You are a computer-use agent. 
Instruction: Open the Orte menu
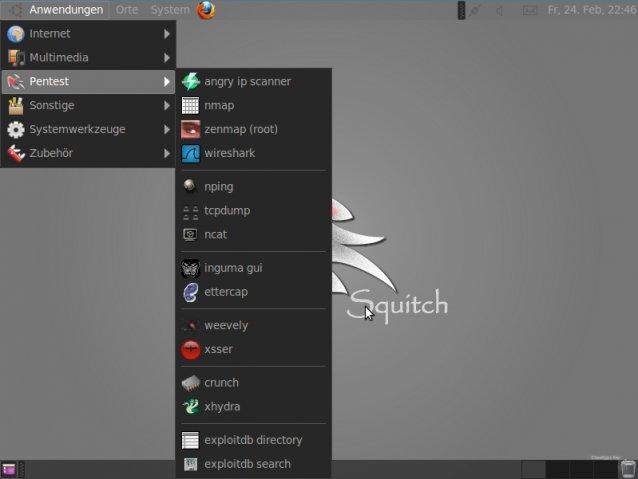point(127,10)
